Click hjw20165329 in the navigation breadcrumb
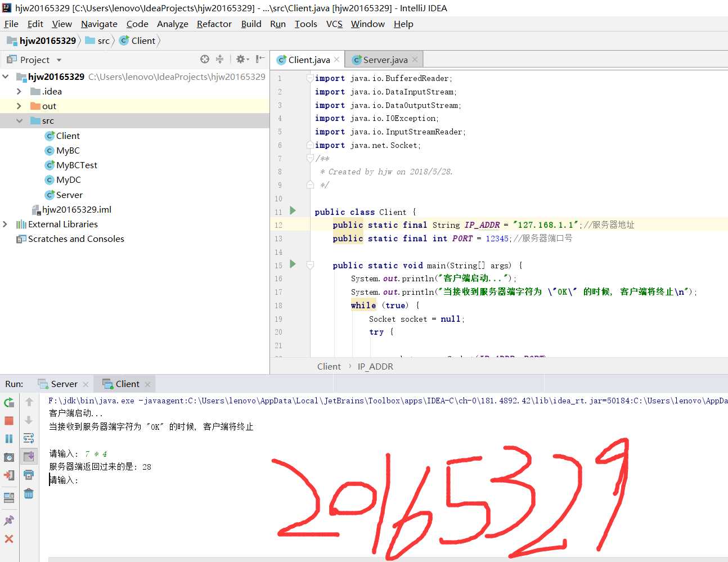This screenshot has width=728, height=562. pyautogui.click(x=47, y=41)
